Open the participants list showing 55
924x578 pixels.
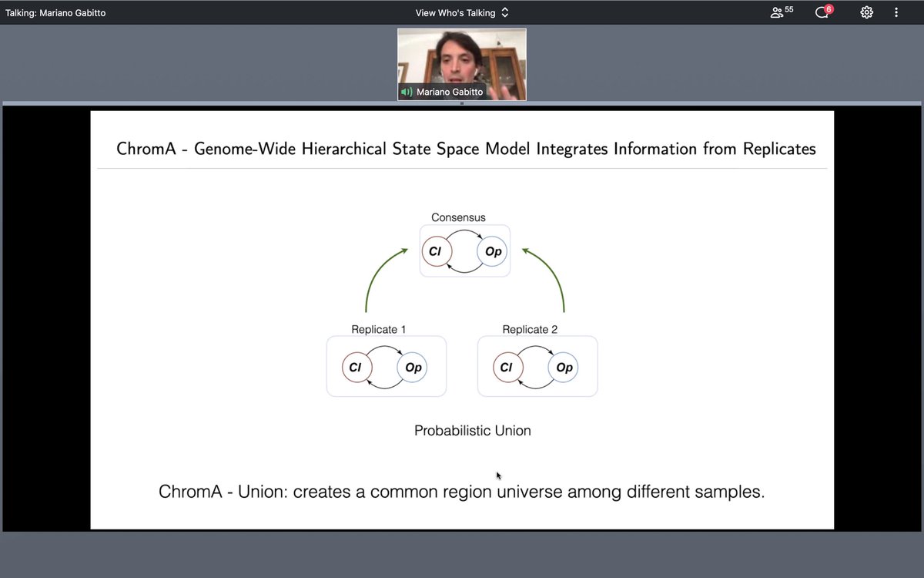tap(782, 12)
